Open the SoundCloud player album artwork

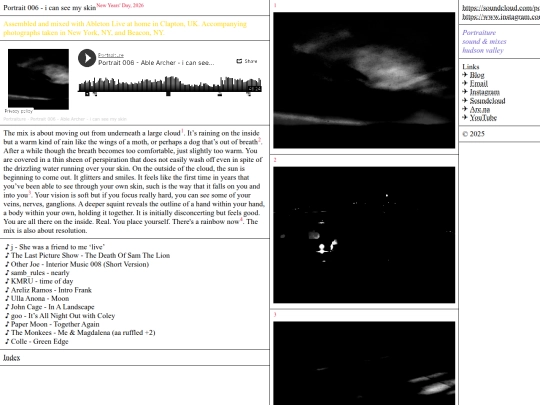(38, 79)
